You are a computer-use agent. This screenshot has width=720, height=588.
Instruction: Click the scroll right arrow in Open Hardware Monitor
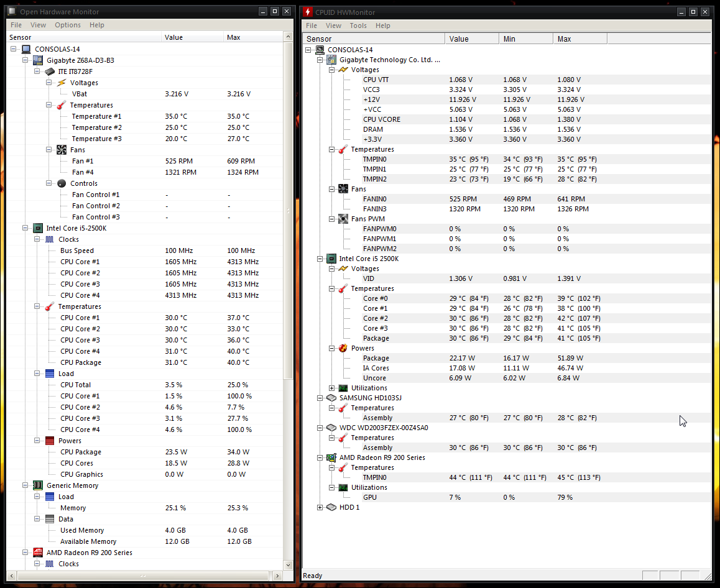(277, 576)
